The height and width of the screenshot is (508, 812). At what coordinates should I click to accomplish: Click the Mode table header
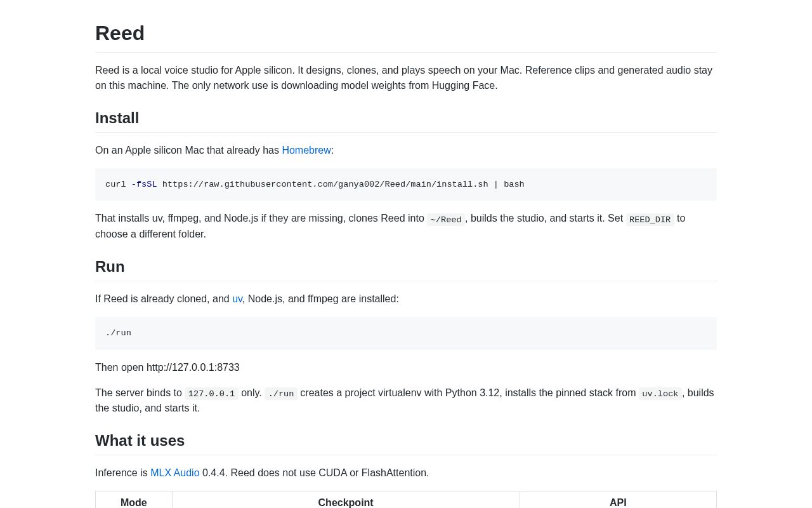134,502
